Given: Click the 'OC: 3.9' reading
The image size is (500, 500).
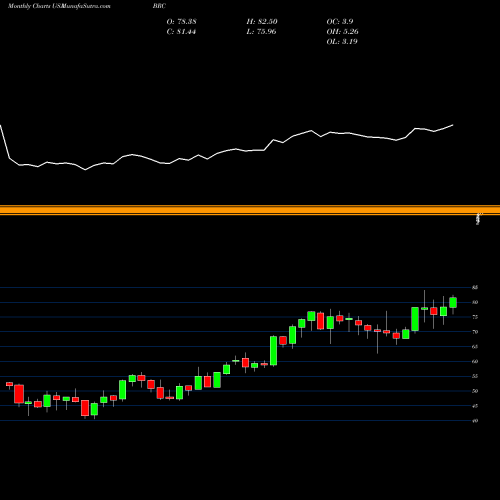Looking at the screenshot, I should [x=340, y=22].
